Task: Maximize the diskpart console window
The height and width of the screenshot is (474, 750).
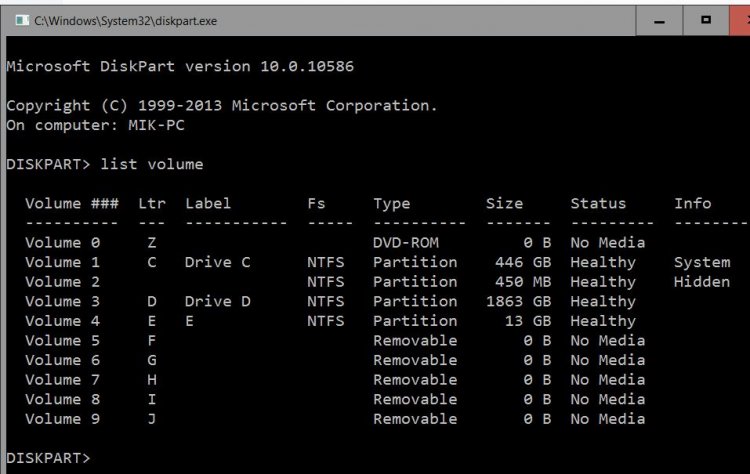Action: (x=706, y=21)
